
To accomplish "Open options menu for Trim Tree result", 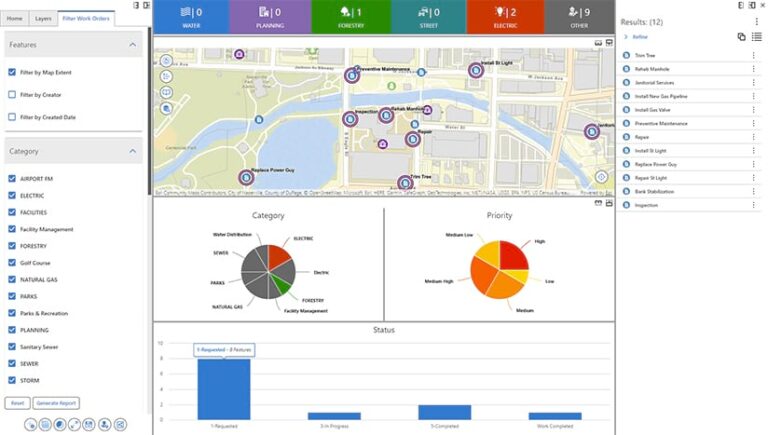I will [x=753, y=55].
